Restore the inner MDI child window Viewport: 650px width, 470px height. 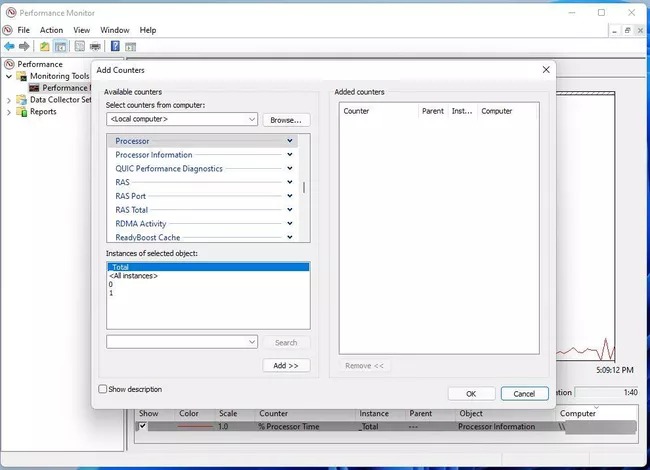(x=627, y=31)
